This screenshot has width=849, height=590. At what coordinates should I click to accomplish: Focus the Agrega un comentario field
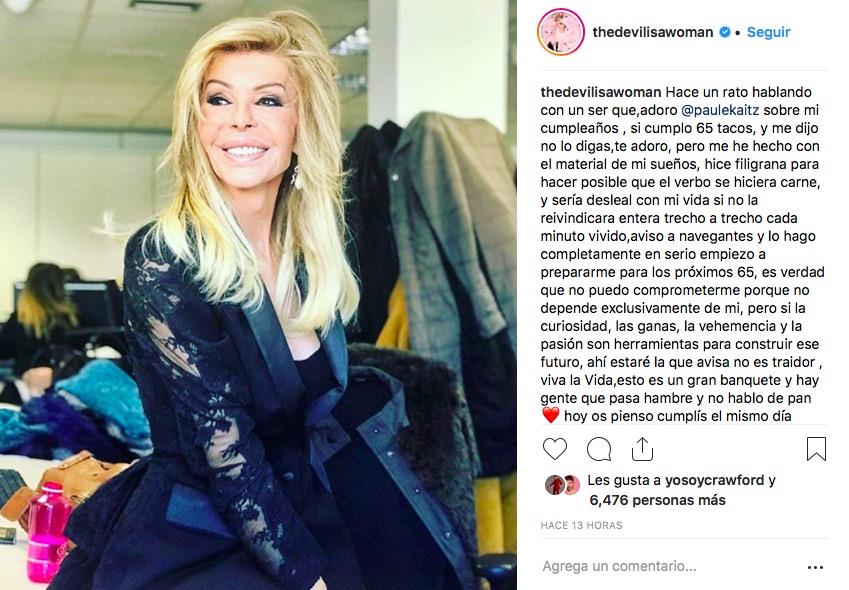coord(619,566)
